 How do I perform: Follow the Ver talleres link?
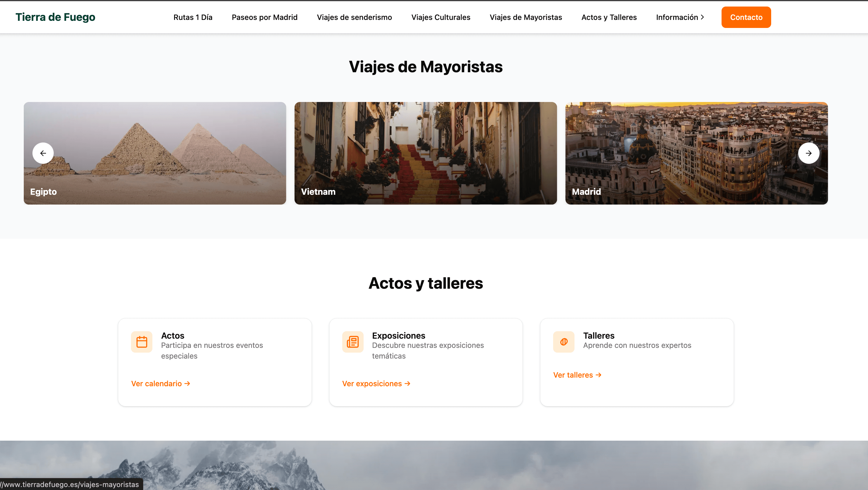(572, 375)
